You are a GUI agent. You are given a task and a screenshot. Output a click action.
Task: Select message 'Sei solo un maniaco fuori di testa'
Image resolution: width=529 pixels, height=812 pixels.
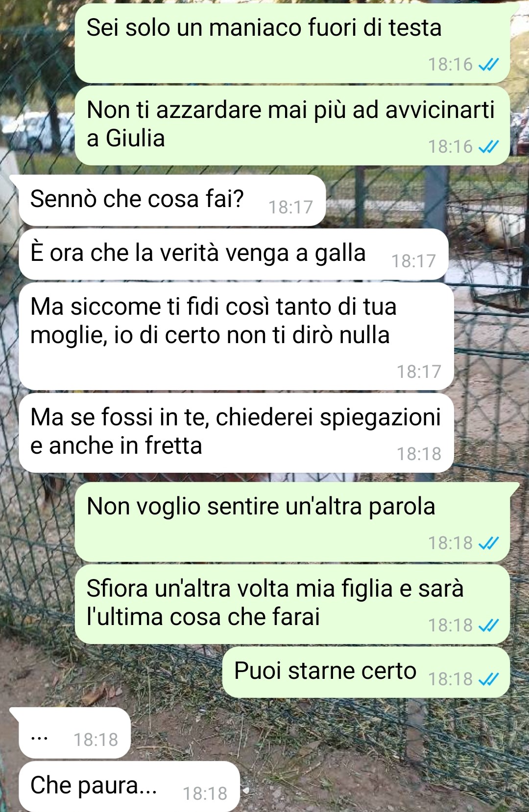pos(292,44)
